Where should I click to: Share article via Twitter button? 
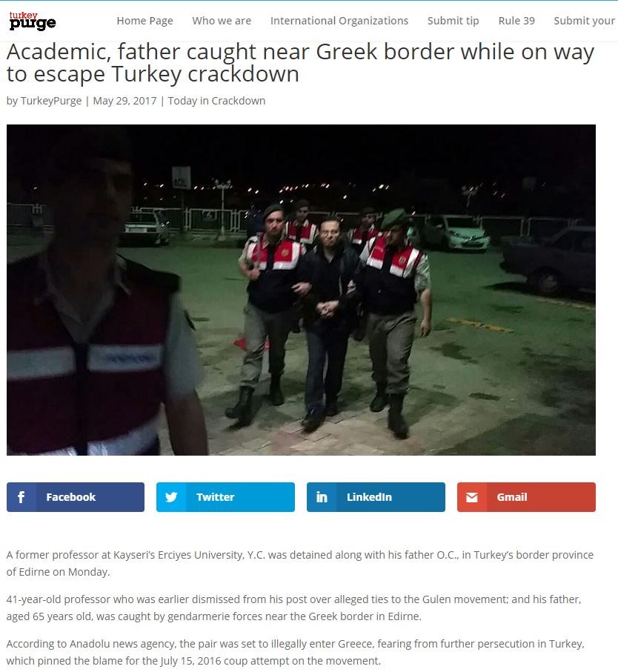tap(225, 497)
